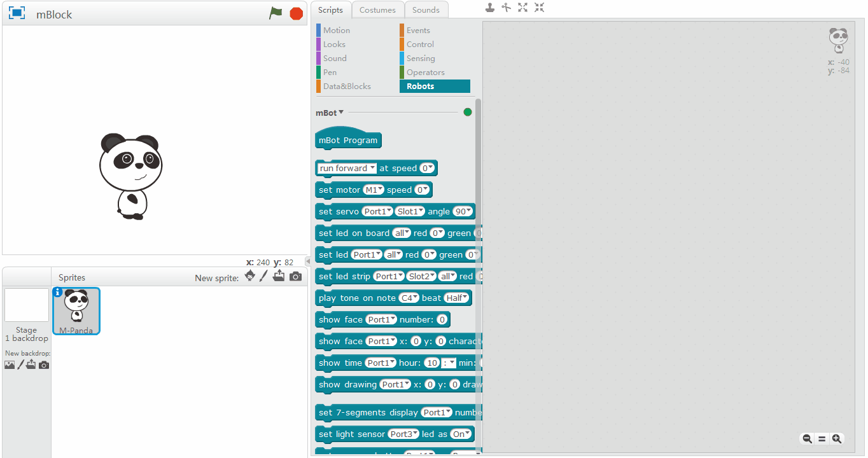Click show drawing x value field

click(430, 384)
